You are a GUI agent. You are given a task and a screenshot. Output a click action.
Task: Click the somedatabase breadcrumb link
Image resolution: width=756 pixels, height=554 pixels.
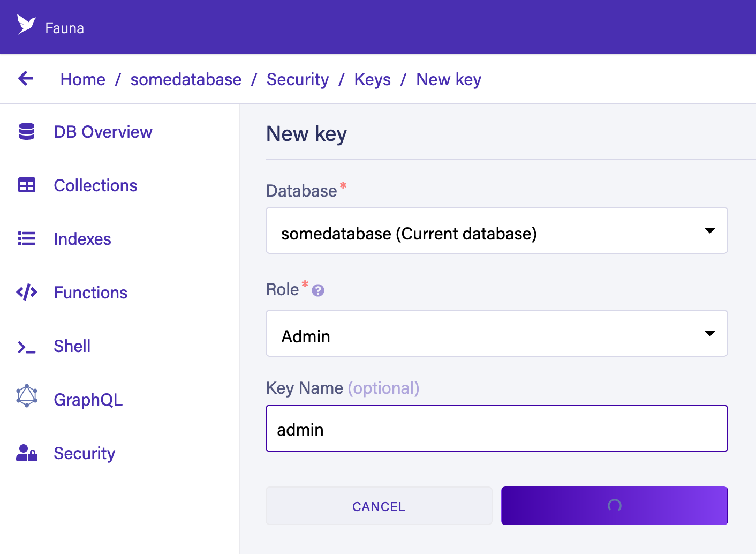tap(186, 79)
